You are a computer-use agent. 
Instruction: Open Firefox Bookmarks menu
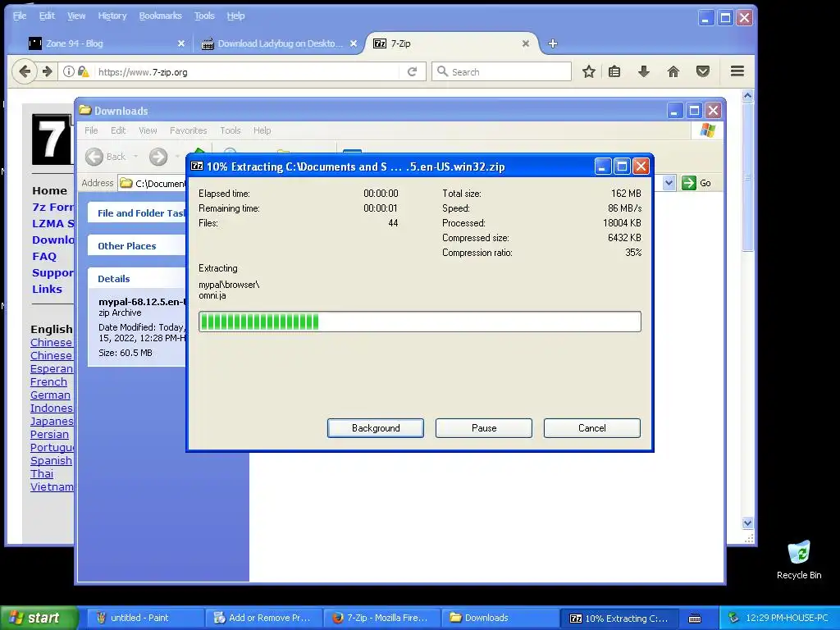[160, 16]
